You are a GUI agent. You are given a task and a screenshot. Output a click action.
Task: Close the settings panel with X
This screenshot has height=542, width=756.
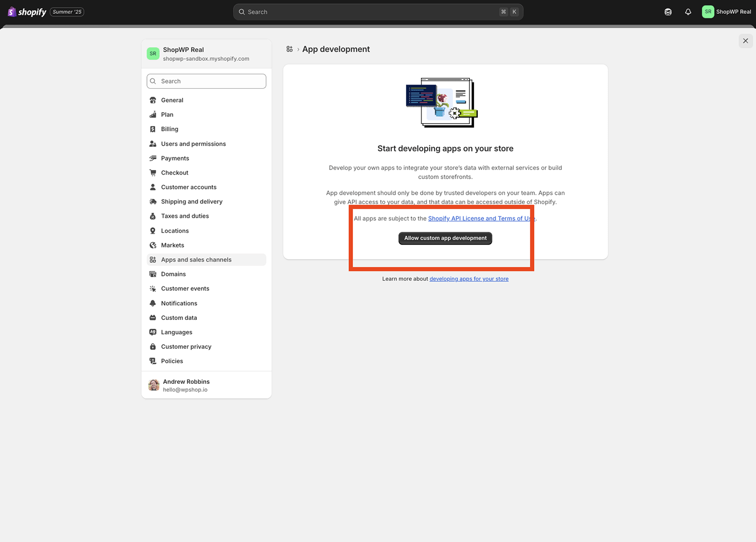(x=745, y=41)
